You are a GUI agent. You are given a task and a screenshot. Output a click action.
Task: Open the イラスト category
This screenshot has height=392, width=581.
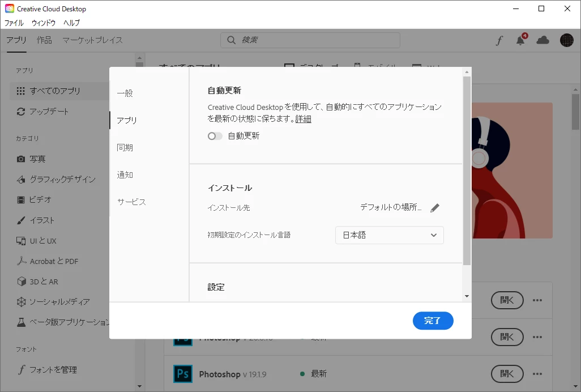36,220
